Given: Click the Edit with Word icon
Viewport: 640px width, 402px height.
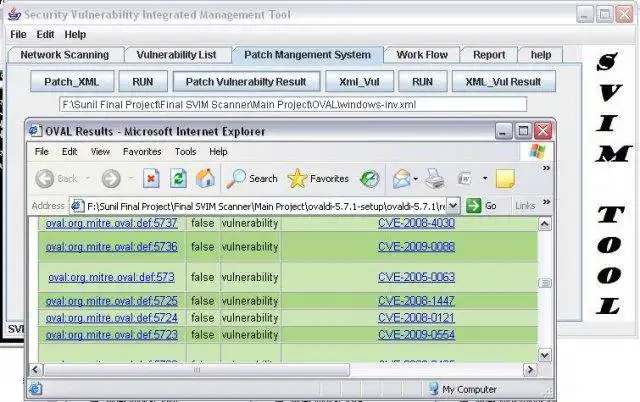Looking at the screenshot, I should 465,179.
